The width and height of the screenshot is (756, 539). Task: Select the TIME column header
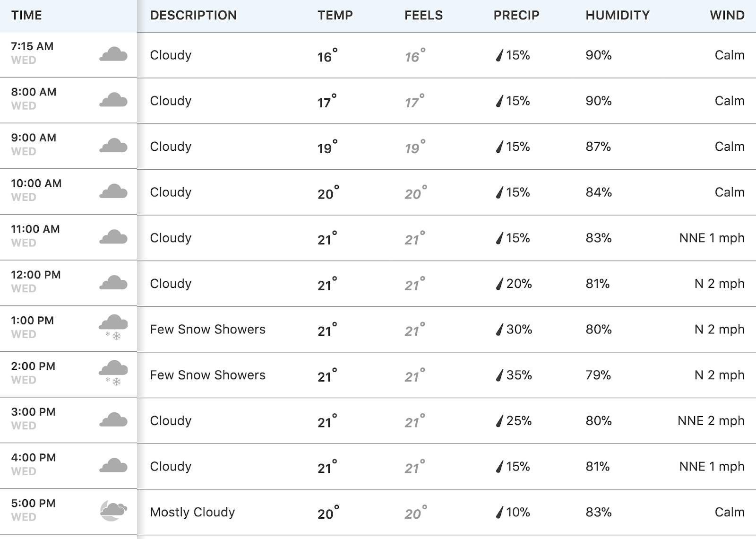26,15
